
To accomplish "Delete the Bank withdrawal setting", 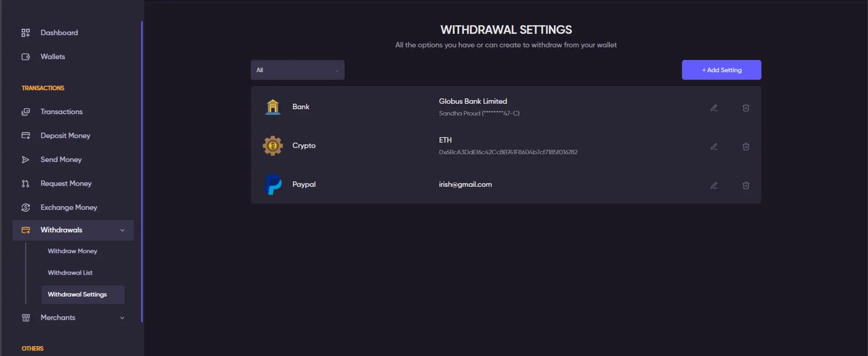I will [746, 108].
